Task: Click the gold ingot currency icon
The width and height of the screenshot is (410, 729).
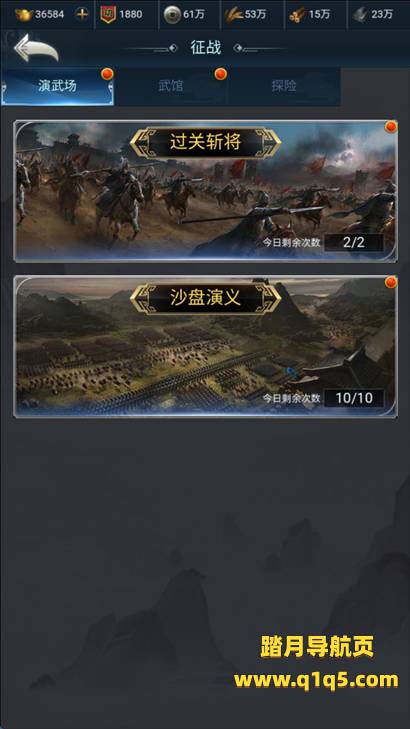Action: click(24, 14)
